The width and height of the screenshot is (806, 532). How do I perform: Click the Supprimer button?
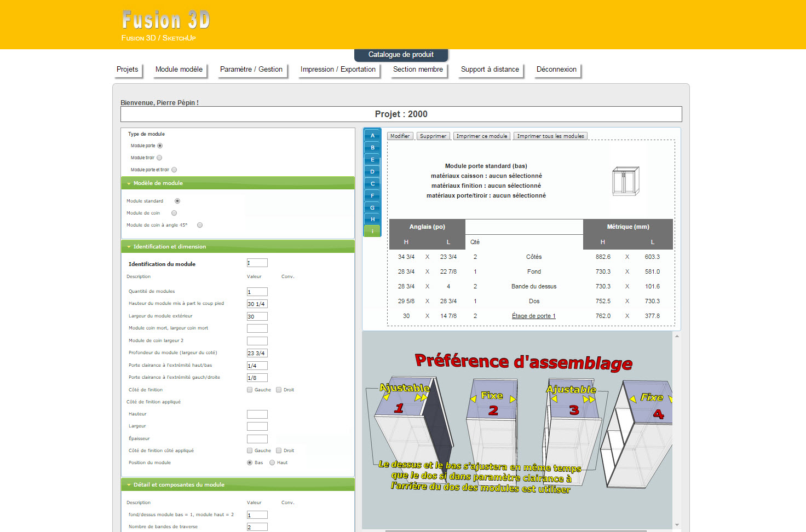[x=433, y=136]
